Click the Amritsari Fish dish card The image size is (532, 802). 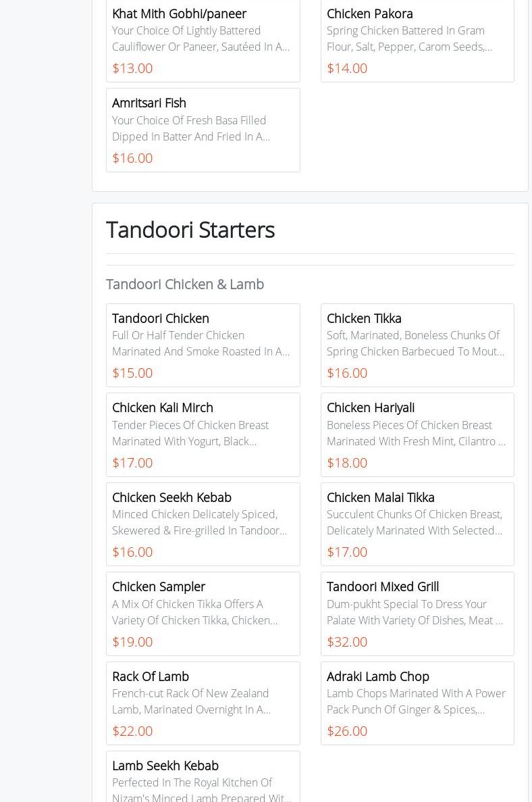149,103
